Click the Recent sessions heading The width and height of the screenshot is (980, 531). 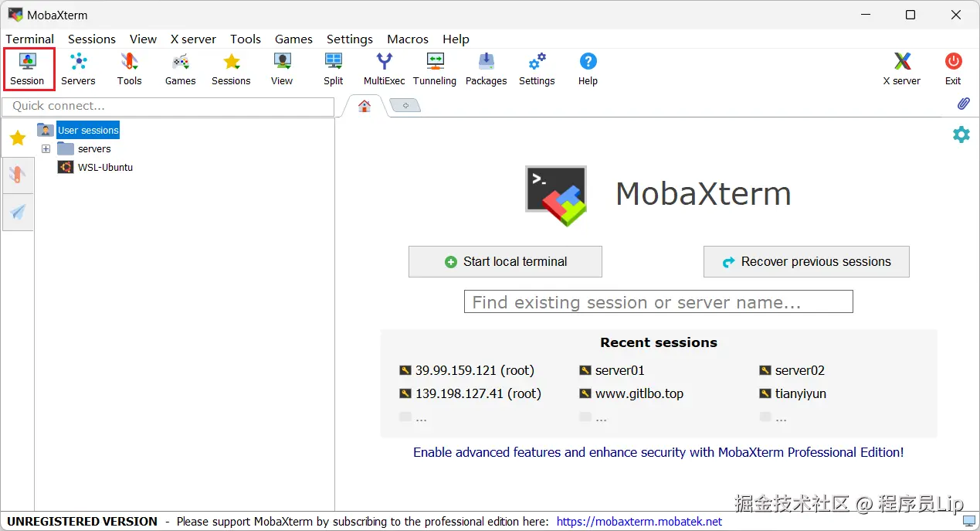point(659,342)
